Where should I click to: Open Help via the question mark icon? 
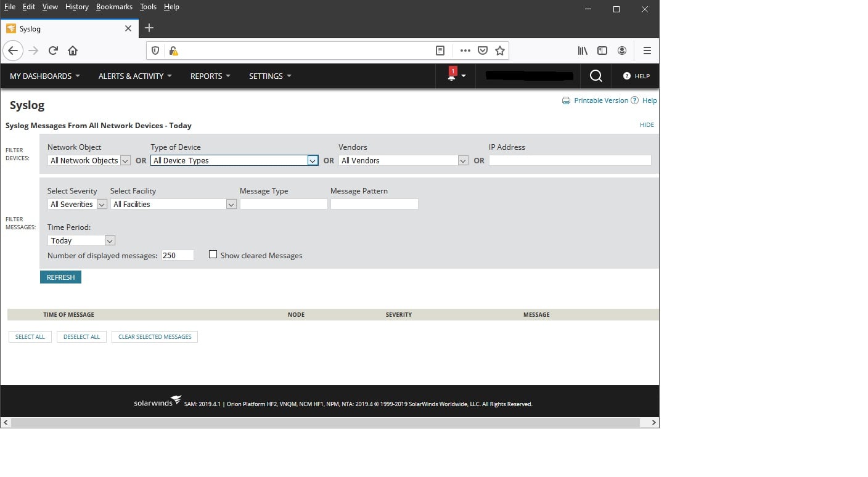tap(627, 76)
